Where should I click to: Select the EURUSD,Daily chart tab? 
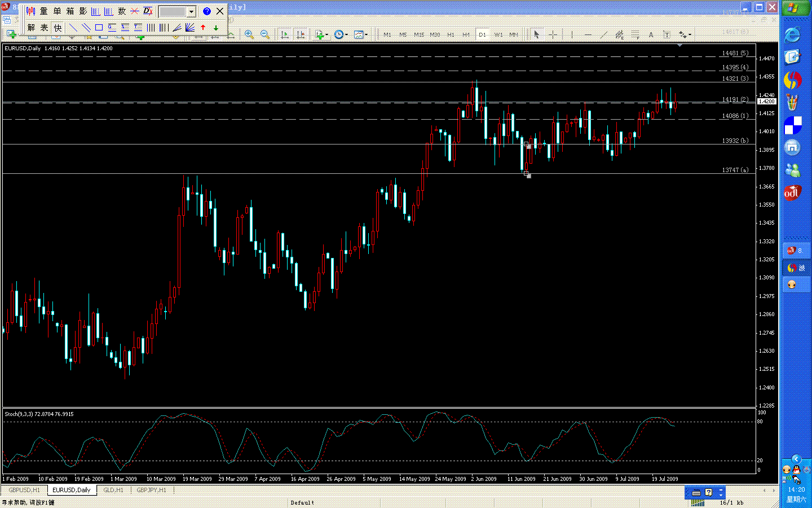[72, 490]
